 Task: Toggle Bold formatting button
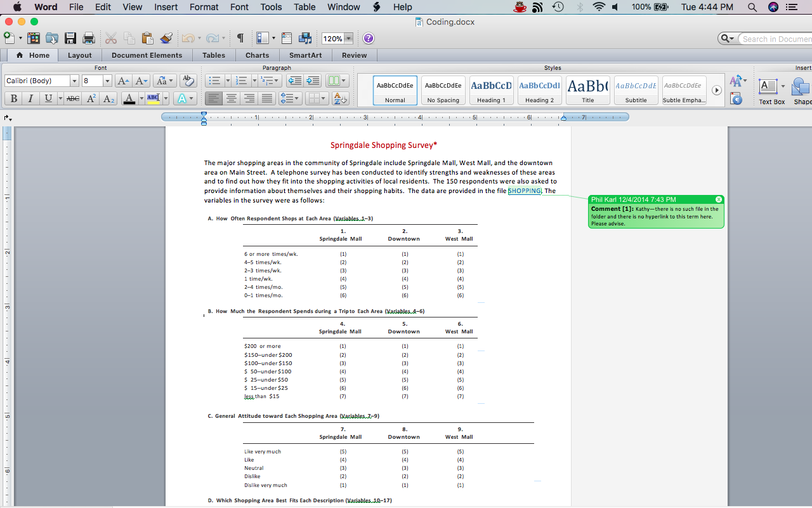pyautogui.click(x=13, y=98)
